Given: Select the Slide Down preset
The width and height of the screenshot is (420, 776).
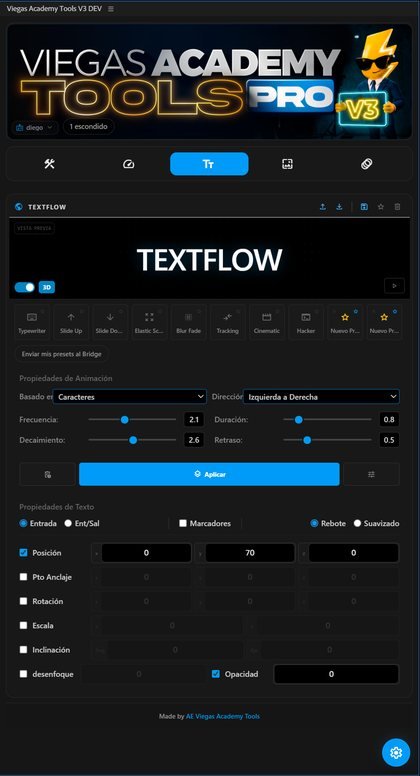Looking at the screenshot, I should [110, 322].
